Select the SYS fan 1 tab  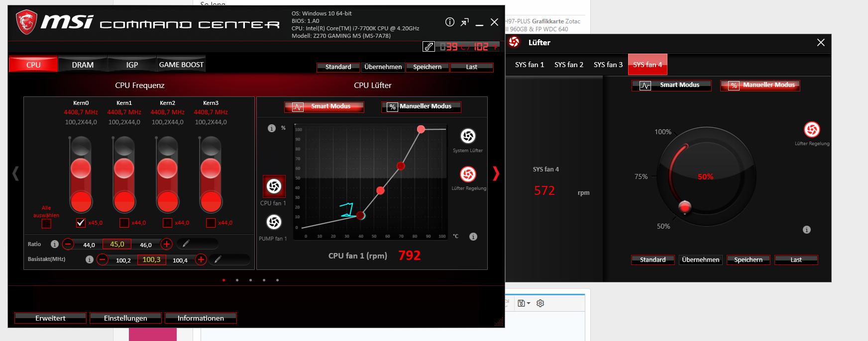tap(530, 65)
